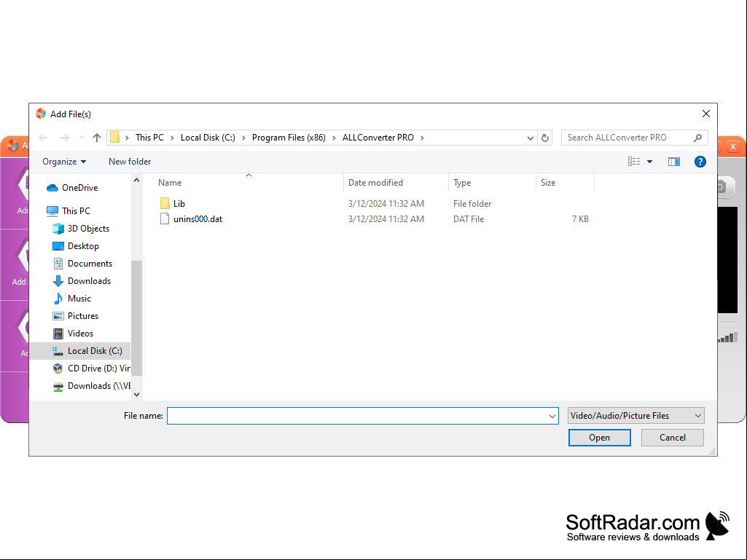
Task: Sort files by the Type column
Action: pos(462,183)
